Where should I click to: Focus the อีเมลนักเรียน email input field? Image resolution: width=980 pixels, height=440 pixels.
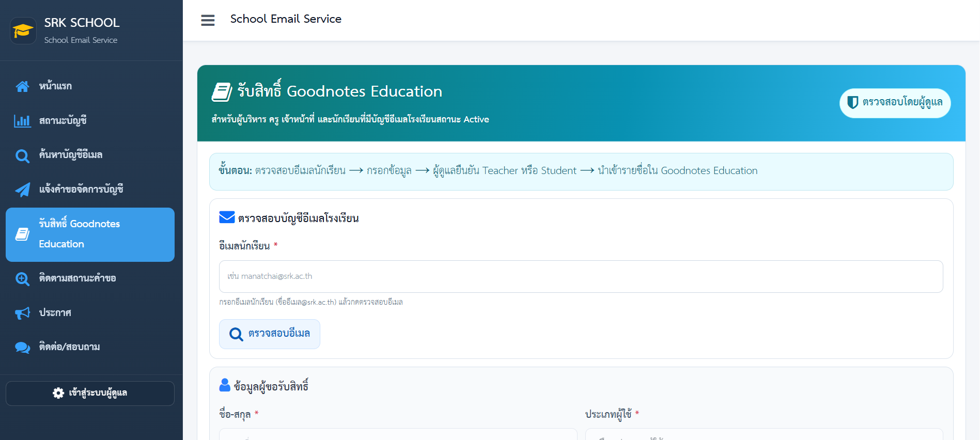(581, 276)
